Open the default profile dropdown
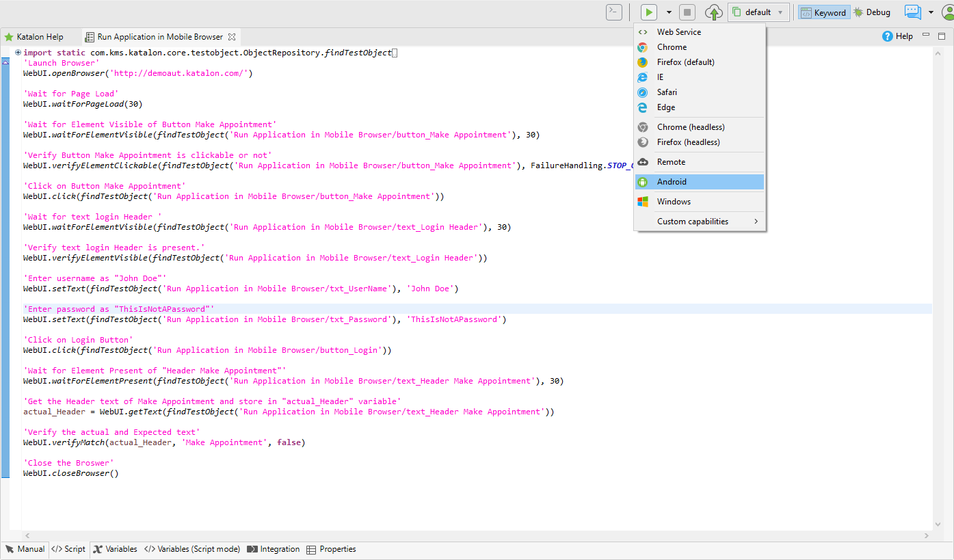The image size is (954, 560). tap(758, 12)
